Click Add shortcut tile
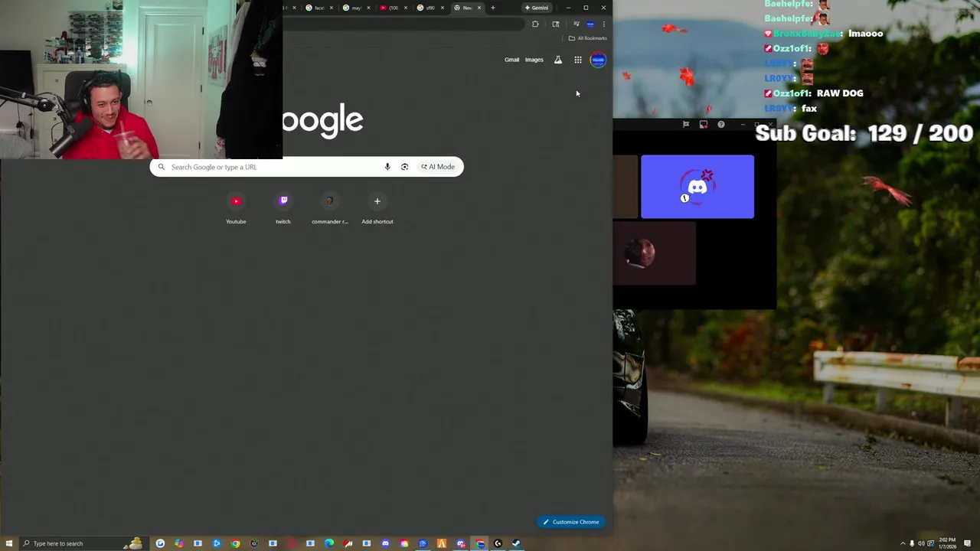Screen dimensions: 980x551 click(x=377, y=208)
